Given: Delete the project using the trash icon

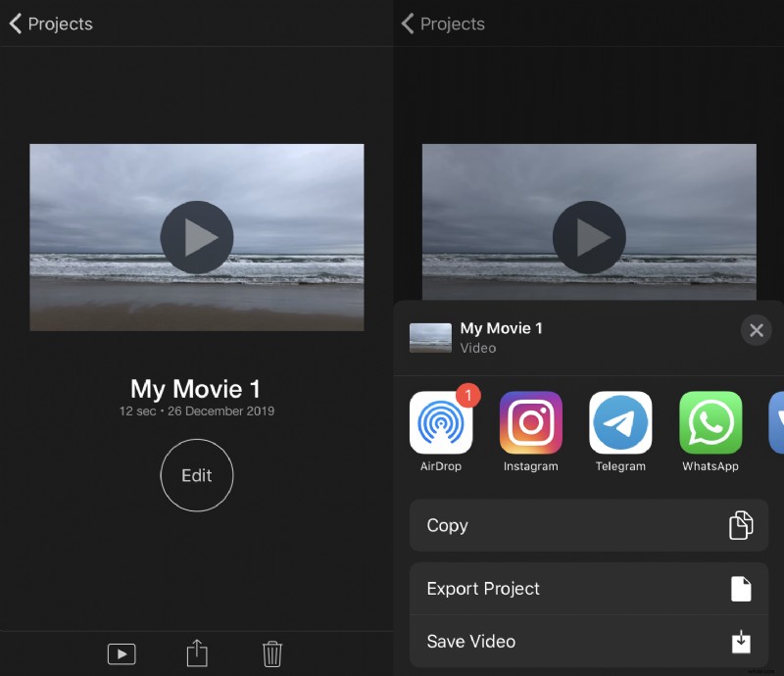Looking at the screenshot, I should [271, 653].
